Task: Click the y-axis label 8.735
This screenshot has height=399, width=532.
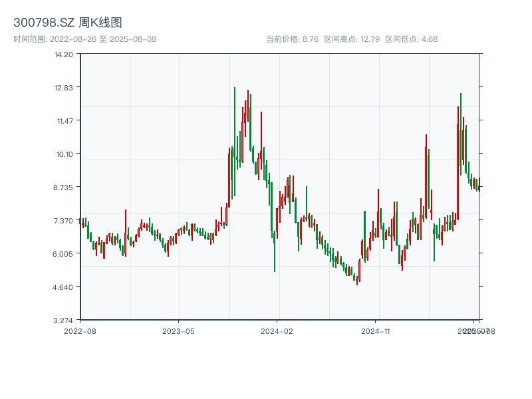Action: (63, 188)
